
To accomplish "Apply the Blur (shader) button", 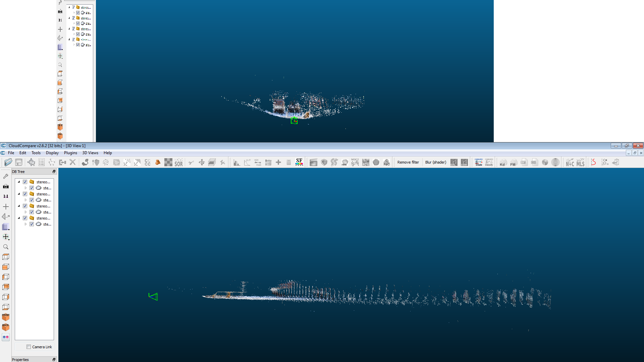I will click(436, 162).
